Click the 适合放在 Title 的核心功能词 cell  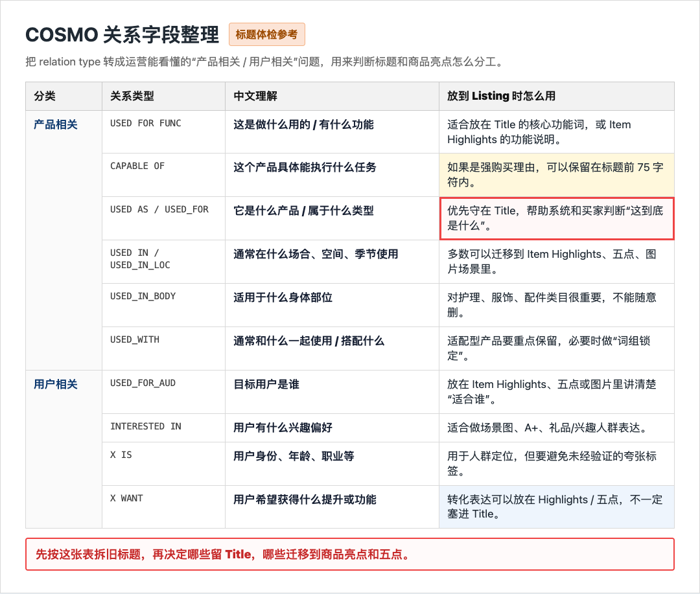(557, 132)
